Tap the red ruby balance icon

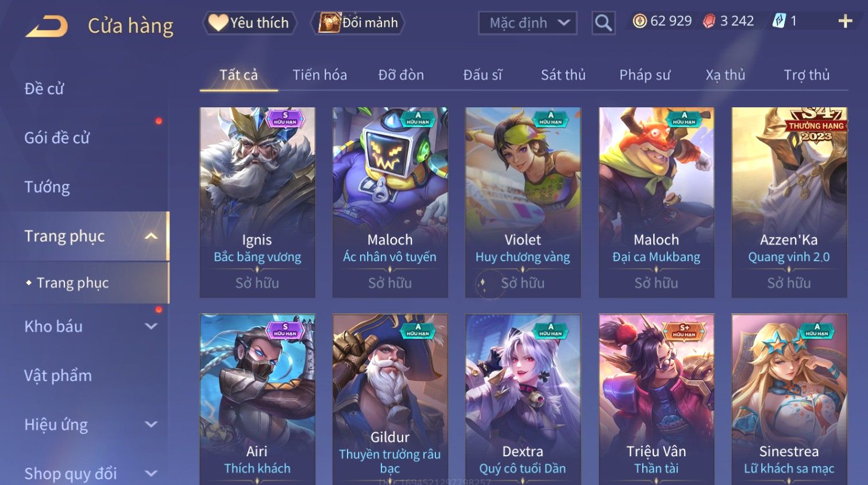point(709,21)
